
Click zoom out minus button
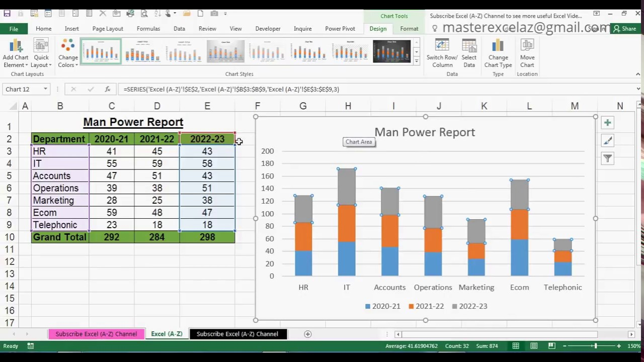pyautogui.click(x=565, y=346)
